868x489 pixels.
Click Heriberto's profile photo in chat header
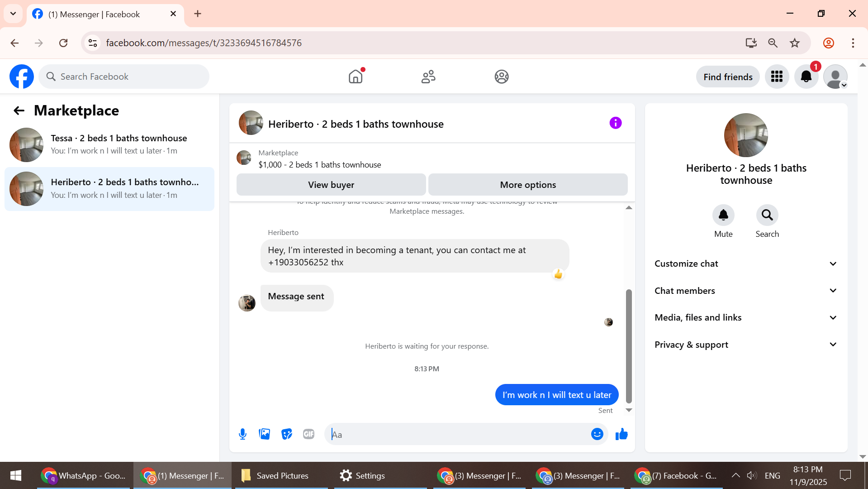click(x=251, y=123)
